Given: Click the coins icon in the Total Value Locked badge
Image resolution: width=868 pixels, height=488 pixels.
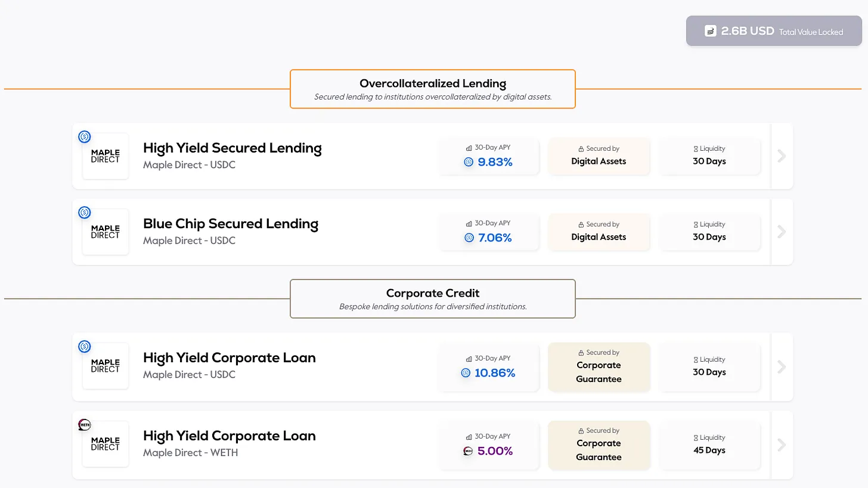Looking at the screenshot, I should (710, 30).
